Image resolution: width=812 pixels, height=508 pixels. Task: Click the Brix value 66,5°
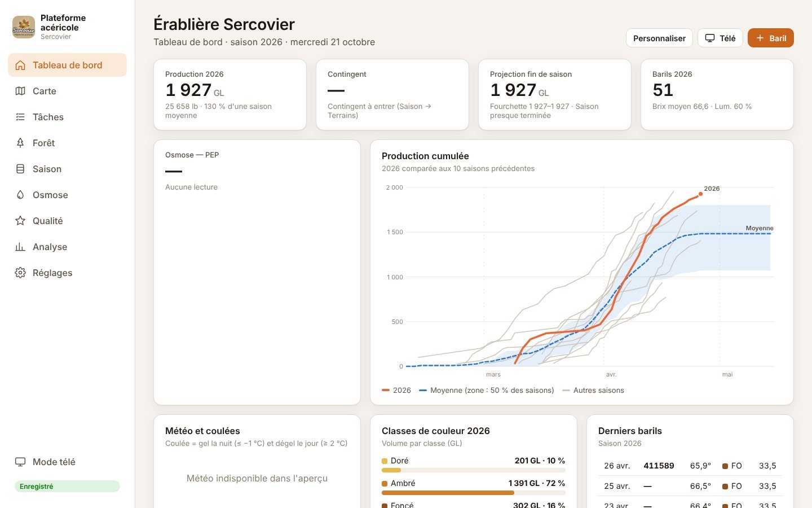[x=700, y=486]
